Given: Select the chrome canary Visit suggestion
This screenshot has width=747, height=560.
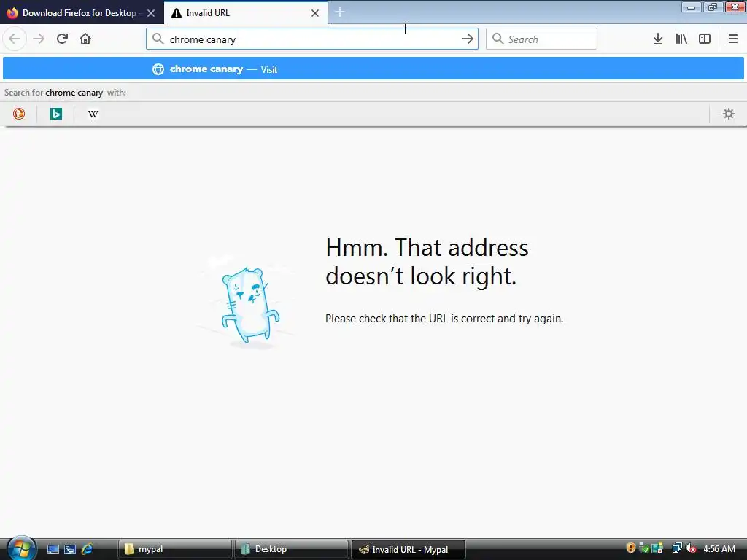Looking at the screenshot, I should click(373, 69).
